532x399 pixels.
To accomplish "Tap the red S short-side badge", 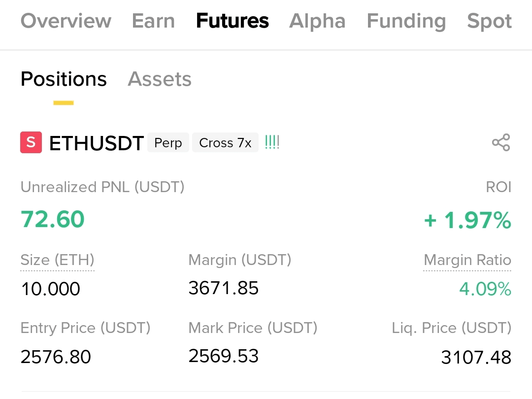I will coord(31,143).
